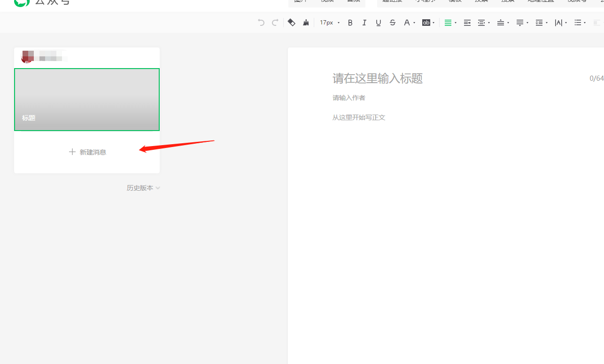Screen dimensions: 604x364
Task: Click the green text alignment icon
Action: pos(448,23)
